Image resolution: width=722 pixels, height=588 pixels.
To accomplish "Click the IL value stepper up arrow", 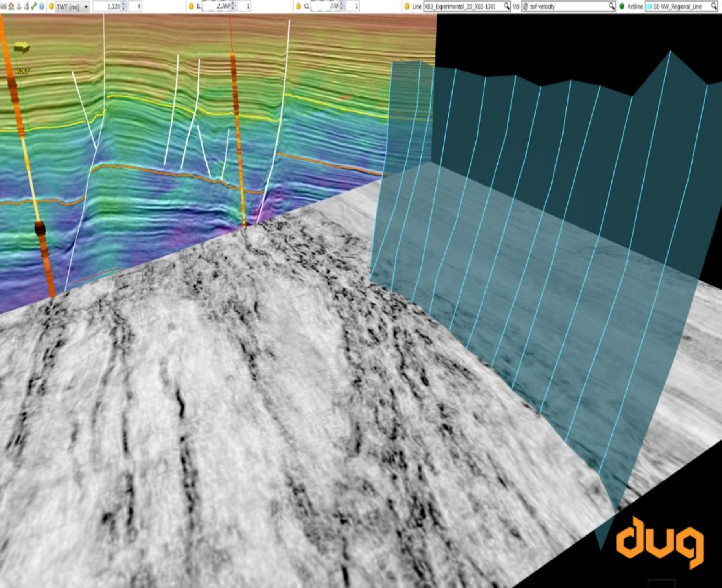I will (x=232, y=4).
